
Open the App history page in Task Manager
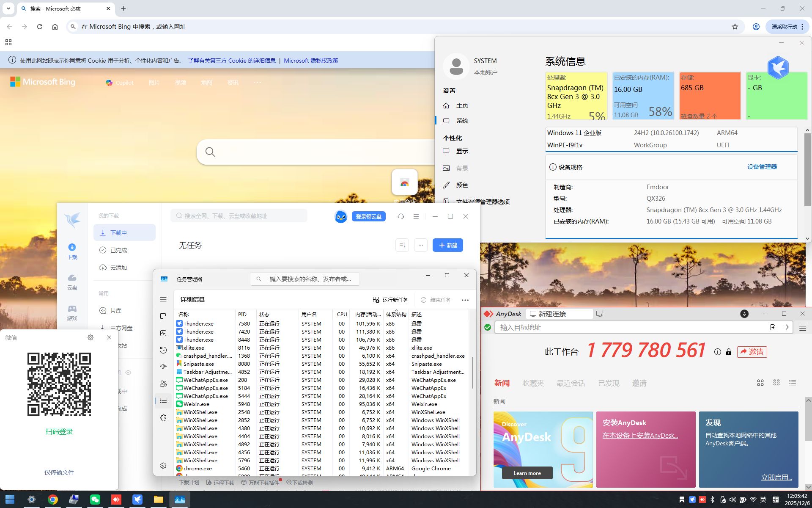coord(163,350)
